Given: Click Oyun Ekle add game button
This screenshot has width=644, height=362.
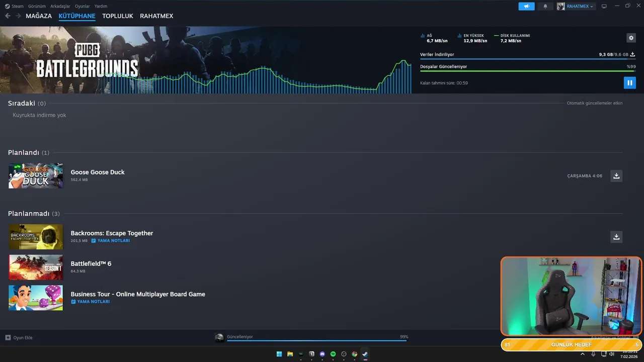Looking at the screenshot, I should [x=19, y=338].
